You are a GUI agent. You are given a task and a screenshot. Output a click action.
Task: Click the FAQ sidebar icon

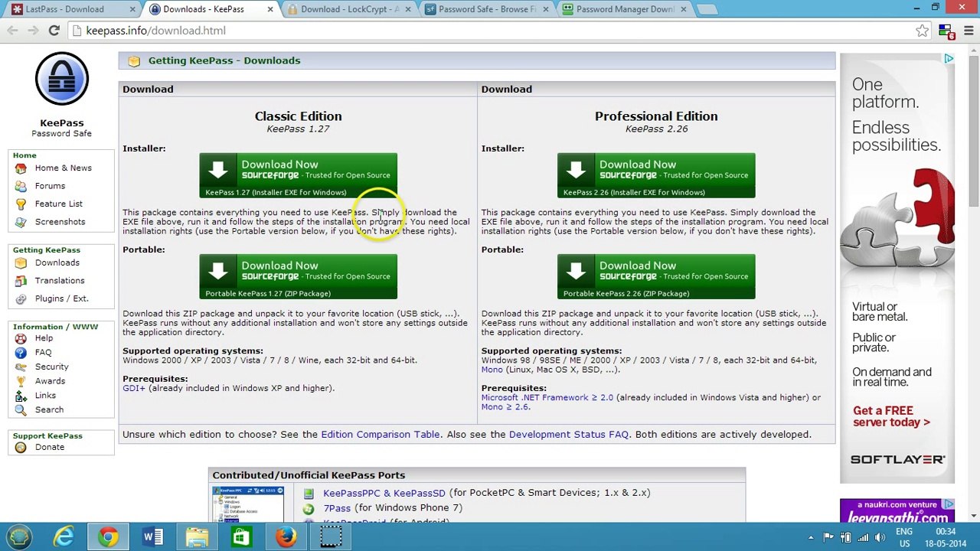(21, 353)
